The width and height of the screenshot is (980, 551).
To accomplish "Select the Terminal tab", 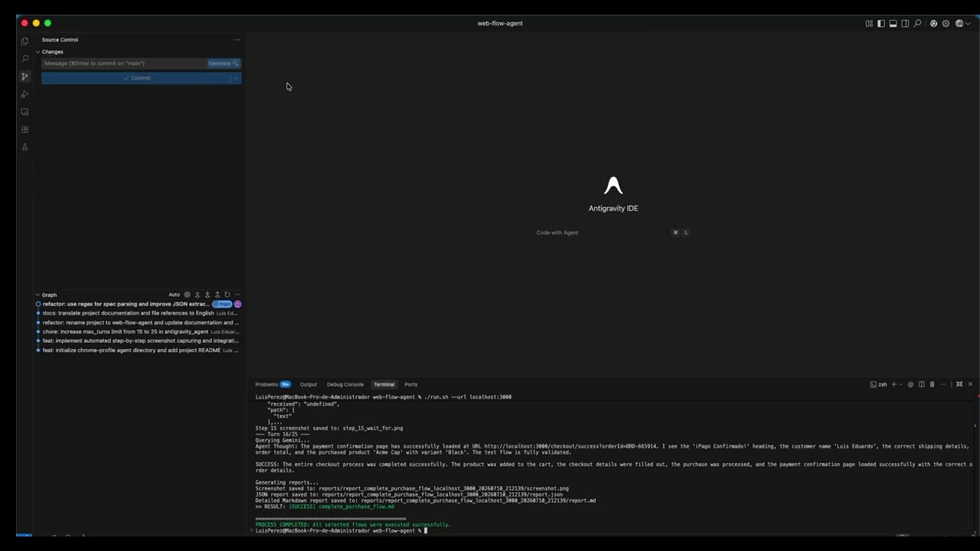I will click(x=384, y=384).
